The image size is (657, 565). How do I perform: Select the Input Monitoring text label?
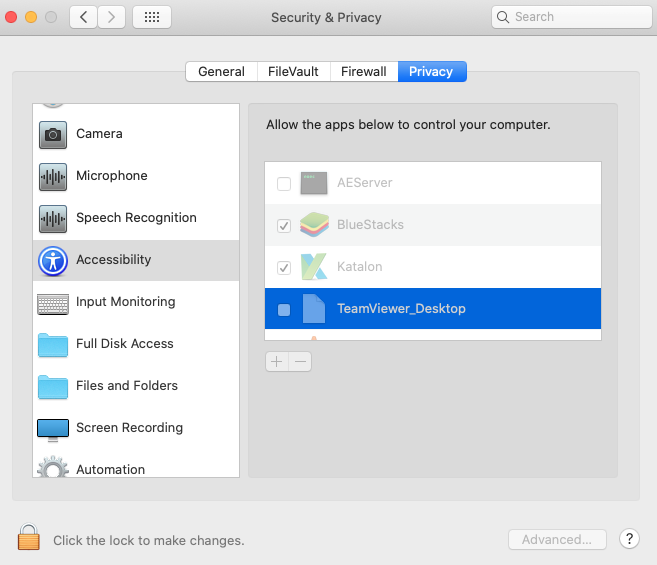point(126,302)
